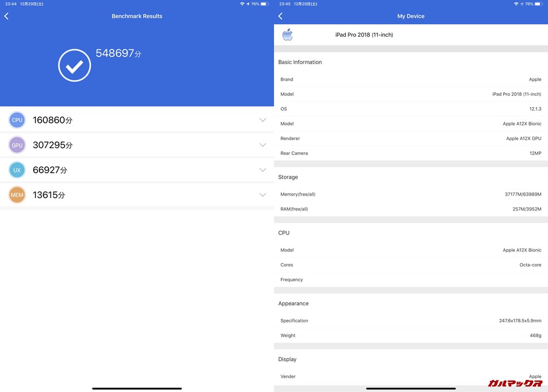Click the UX score icon
The width and height of the screenshot is (548, 392).
click(17, 170)
